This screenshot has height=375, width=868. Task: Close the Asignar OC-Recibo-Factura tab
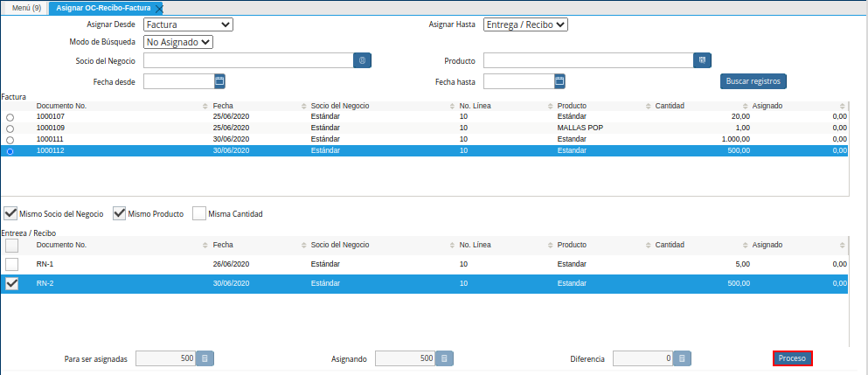tap(159, 8)
